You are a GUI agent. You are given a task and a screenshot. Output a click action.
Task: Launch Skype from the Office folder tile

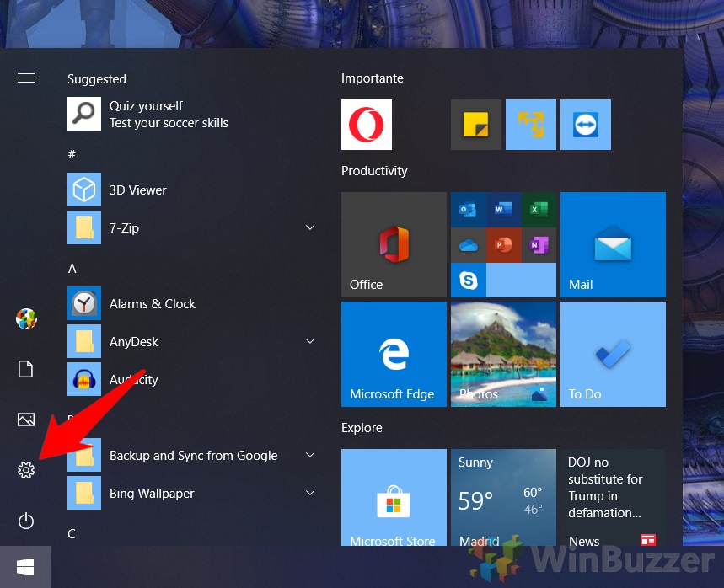tap(469, 281)
